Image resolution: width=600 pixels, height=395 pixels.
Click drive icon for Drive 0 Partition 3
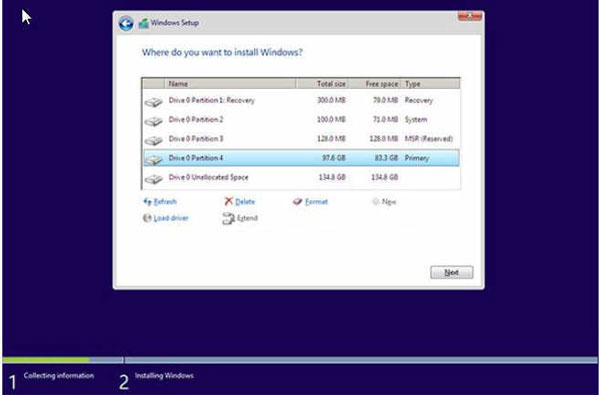click(x=153, y=140)
